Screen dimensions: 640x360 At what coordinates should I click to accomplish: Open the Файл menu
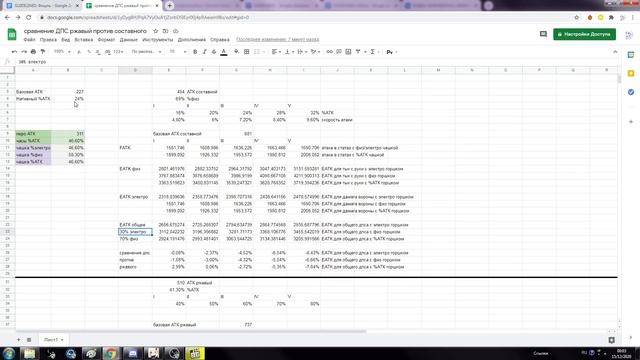[29, 40]
